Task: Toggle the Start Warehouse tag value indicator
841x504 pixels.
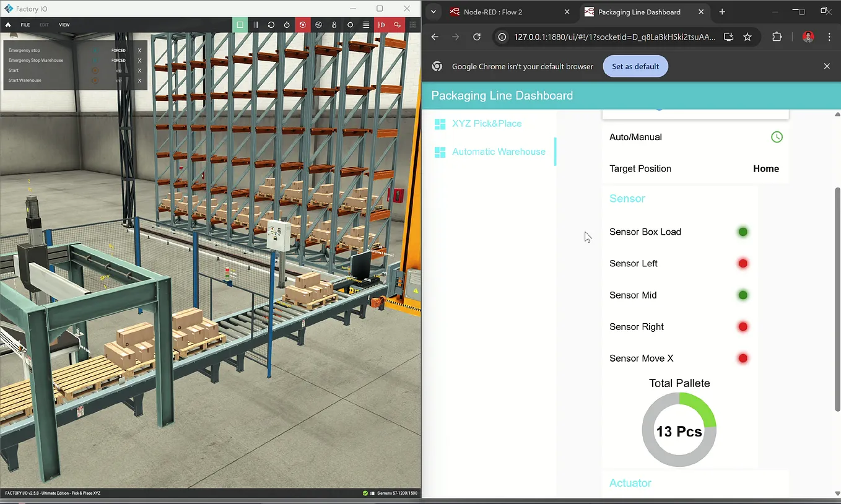Action: click(x=95, y=80)
